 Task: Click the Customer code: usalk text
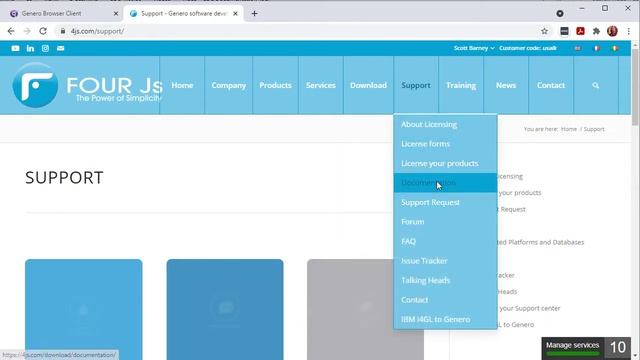tap(528, 48)
